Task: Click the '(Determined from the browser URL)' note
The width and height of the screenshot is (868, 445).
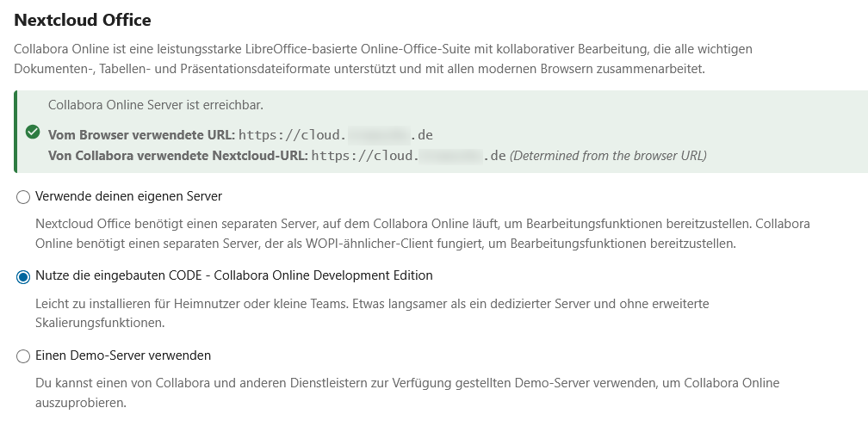Action: tap(608, 156)
